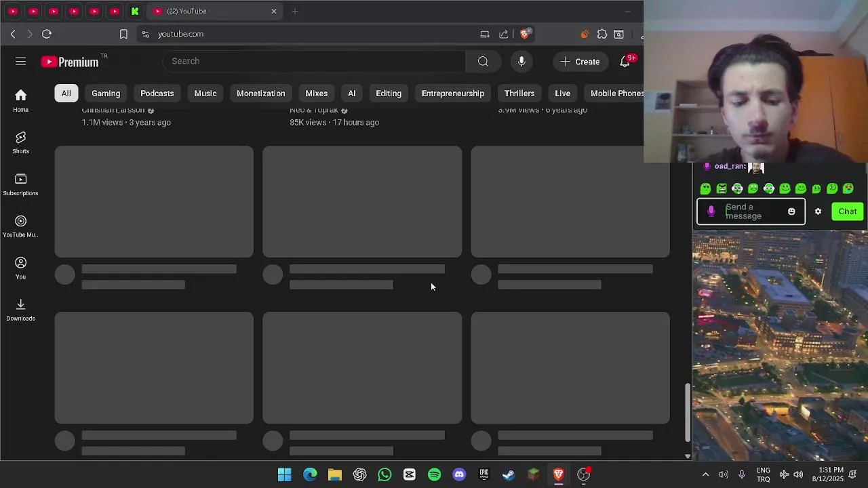Select the AI filter chip
The width and height of the screenshot is (868, 488).
click(x=352, y=94)
